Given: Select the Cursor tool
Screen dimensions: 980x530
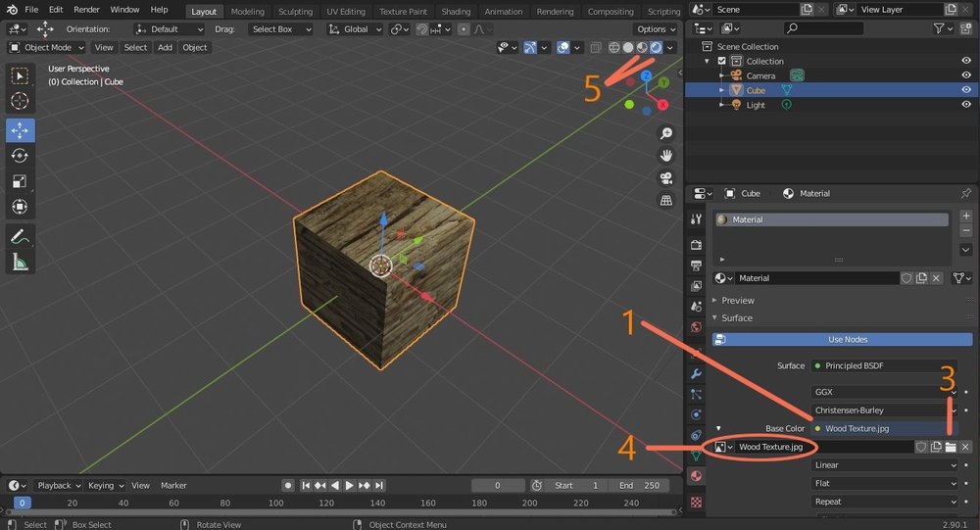Looking at the screenshot, I should point(20,101).
